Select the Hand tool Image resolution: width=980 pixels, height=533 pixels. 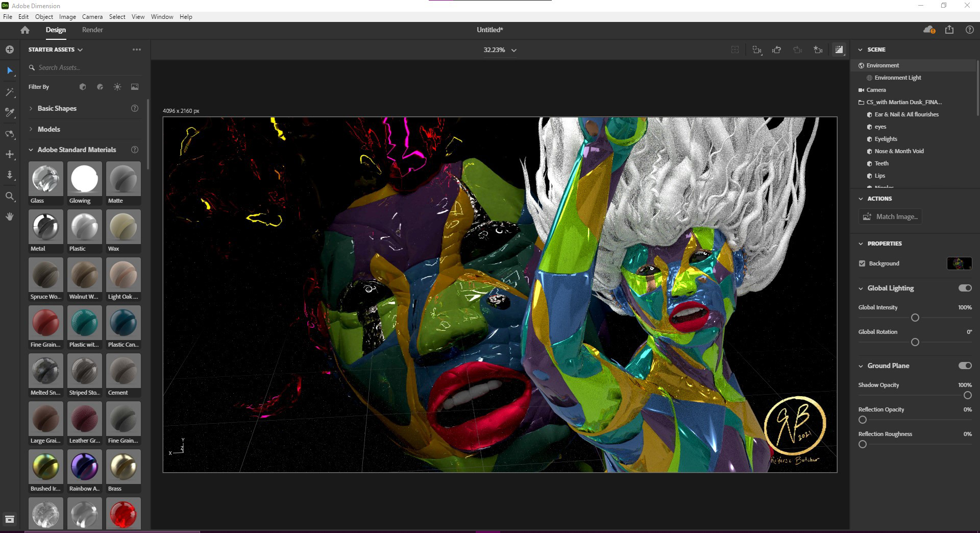click(10, 216)
